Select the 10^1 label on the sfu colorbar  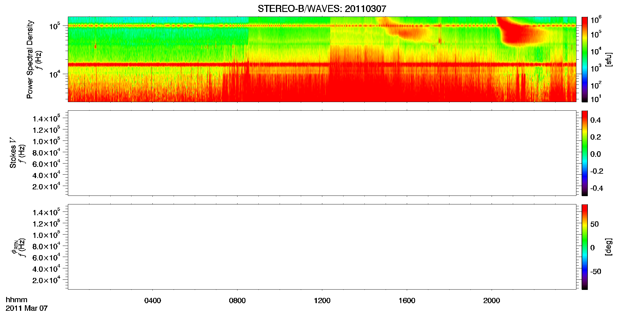596,99
